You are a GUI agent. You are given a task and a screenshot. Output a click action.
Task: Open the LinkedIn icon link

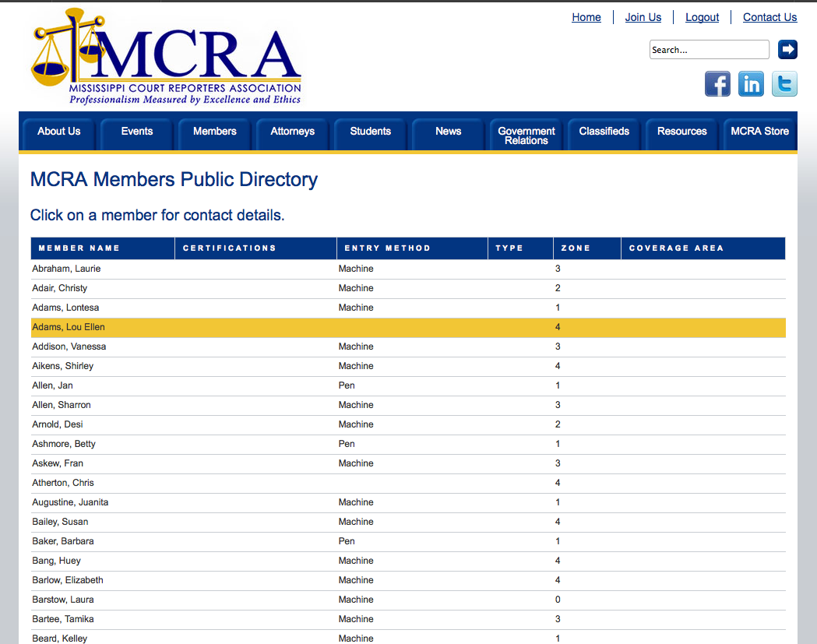tap(751, 84)
